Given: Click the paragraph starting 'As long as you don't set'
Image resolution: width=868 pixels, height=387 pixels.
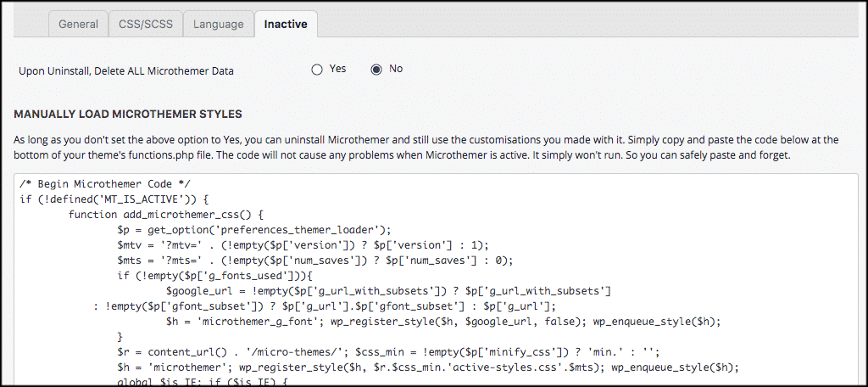Looking at the screenshot, I should pos(426,147).
